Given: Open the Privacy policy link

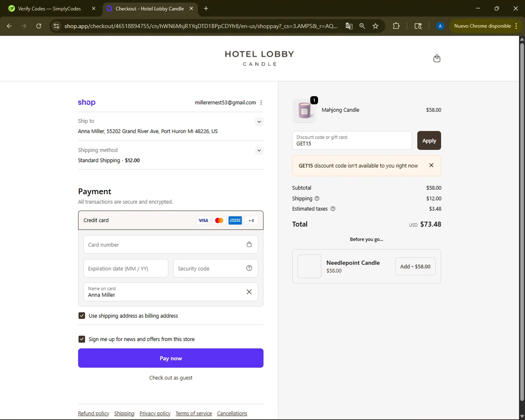Looking at the screenshot, I should tap(155, 413).
